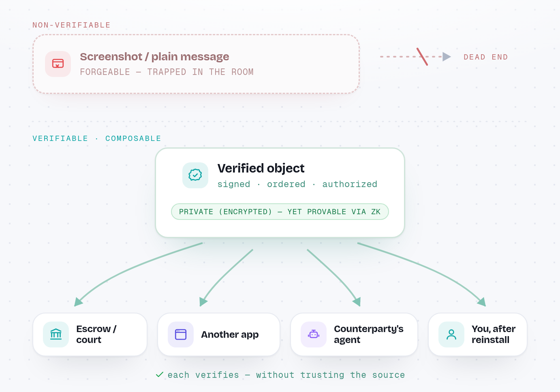The height and width of the screenshot is (392, 560).
Task: Click the red screenshot error icon
Action: [58, 64]
